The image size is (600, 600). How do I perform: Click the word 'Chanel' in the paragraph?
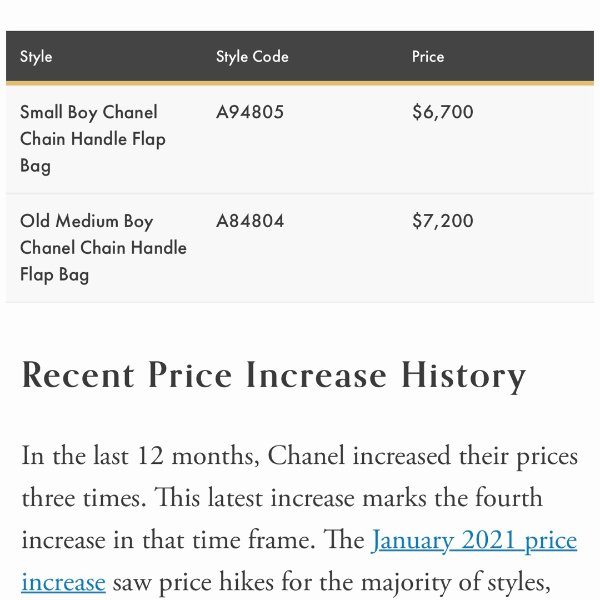coord(306,456)
